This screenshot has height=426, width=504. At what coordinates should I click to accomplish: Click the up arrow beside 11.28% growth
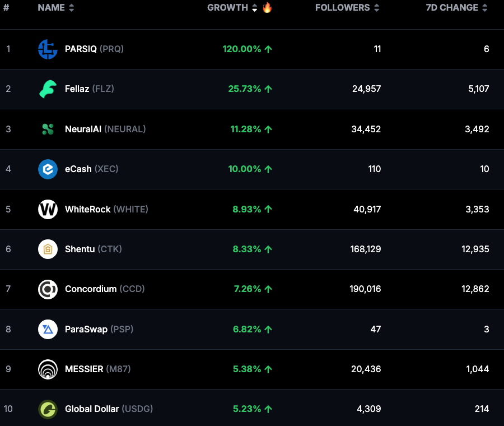(268, 129)
